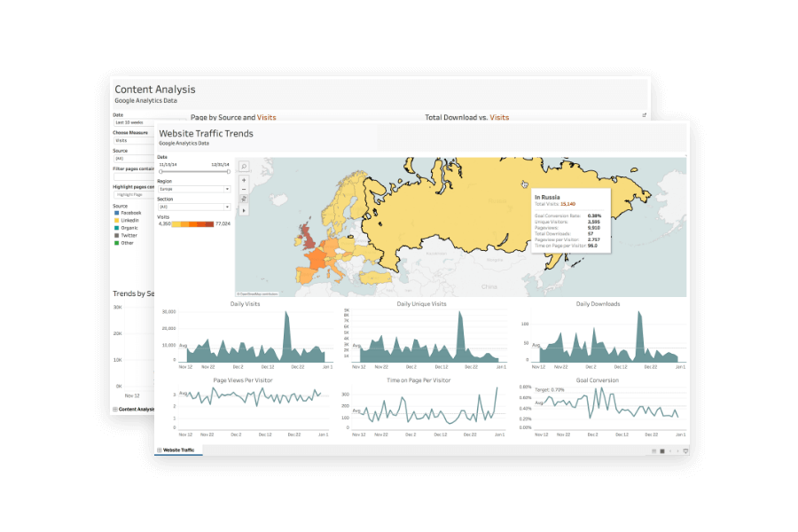Open the Region dropdown showing Europe

(x=193, y=189)
